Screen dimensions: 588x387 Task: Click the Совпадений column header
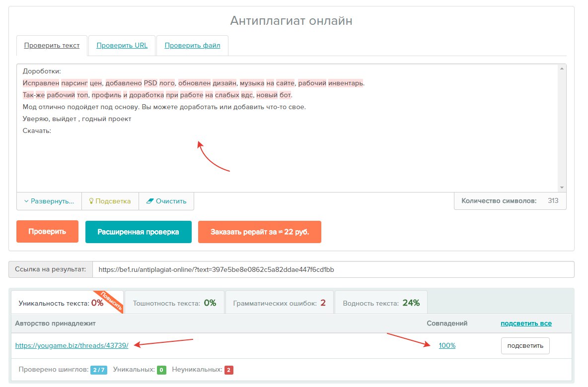(447, 323)
